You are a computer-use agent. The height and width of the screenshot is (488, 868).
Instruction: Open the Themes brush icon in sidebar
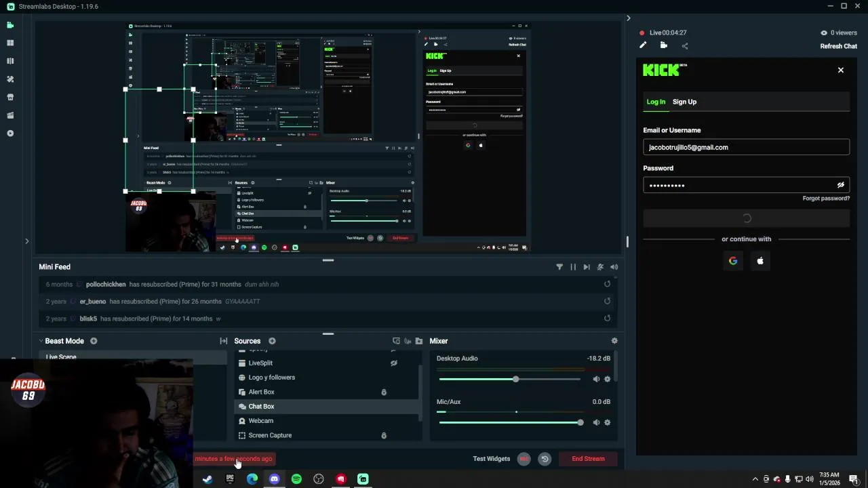point(10,79)
